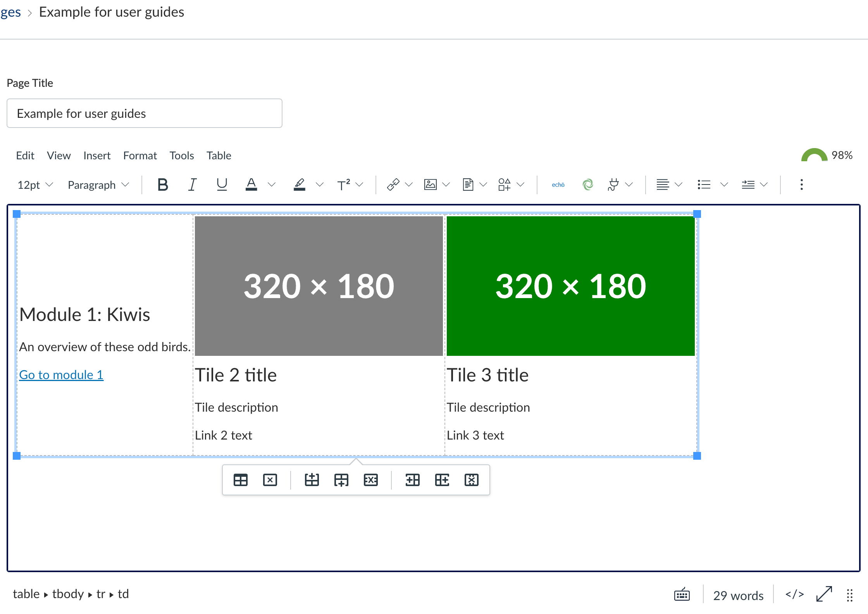Insert column before in table toolbar
The height and width of the screenshot is (614, 868).
click(412, 480)
